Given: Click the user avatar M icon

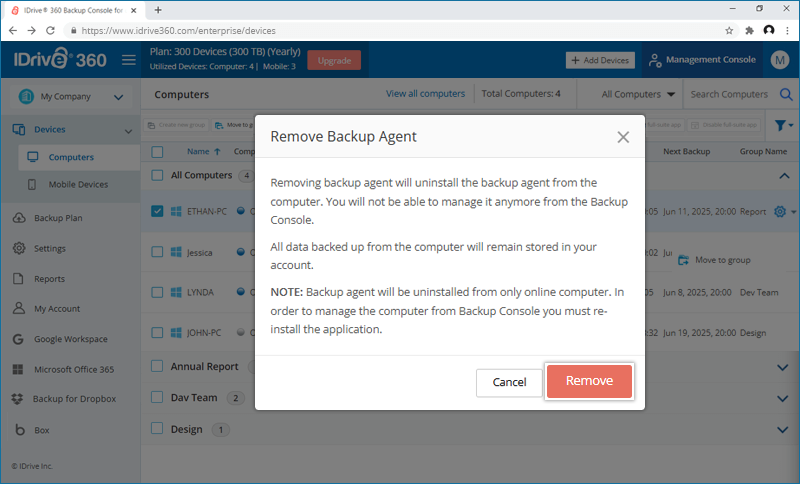Looking at the screenshot, I should point(780,60).
